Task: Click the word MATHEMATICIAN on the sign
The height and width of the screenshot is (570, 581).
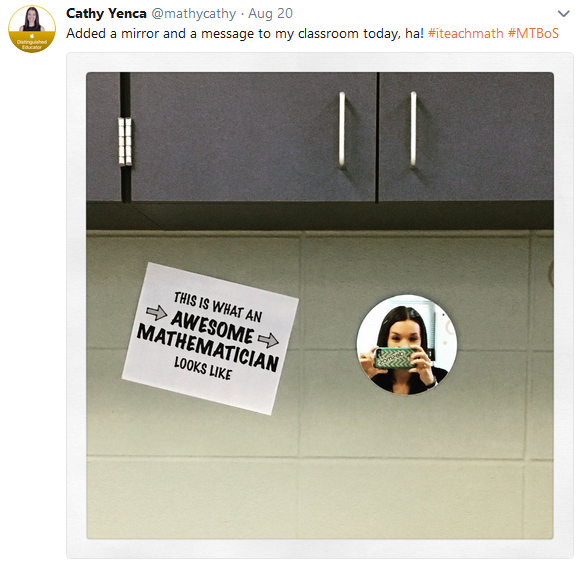Action: [x=208, y=348]
